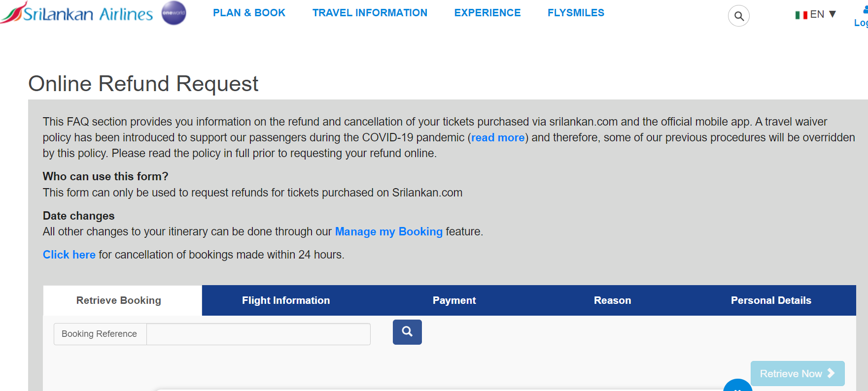868x391 pixels.
Task: Click the SriLankan Airlines logo
Action: 77,12
